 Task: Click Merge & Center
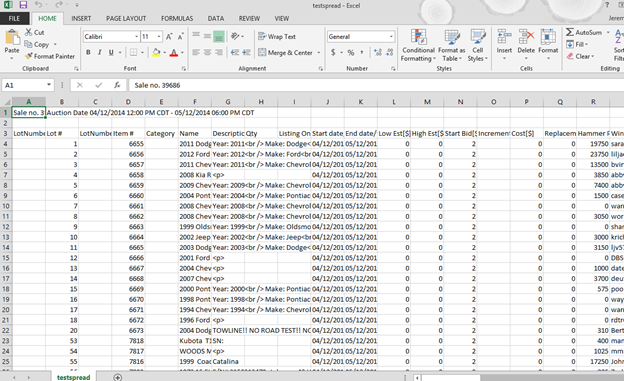point(285,53)
